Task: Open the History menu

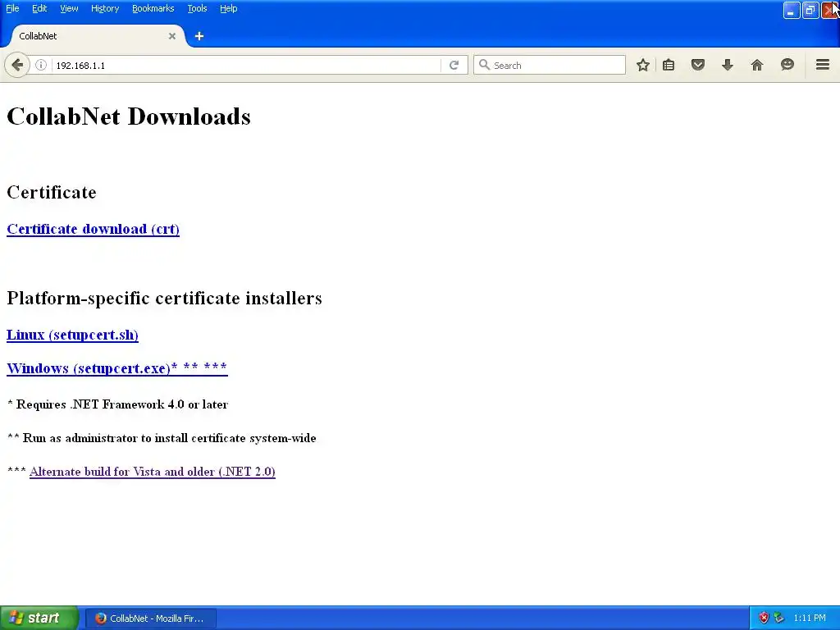Action: pyautogui.click(x=104, y=8)
